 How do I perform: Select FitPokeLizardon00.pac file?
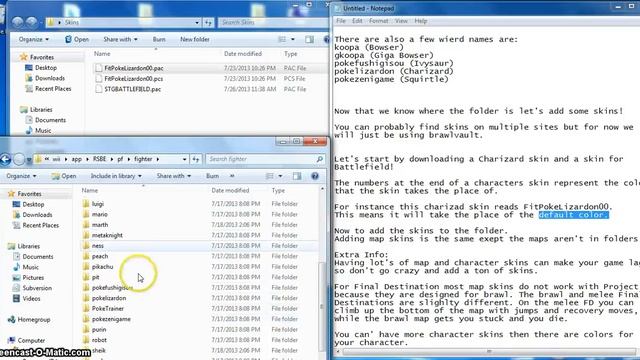pos(133,68)
